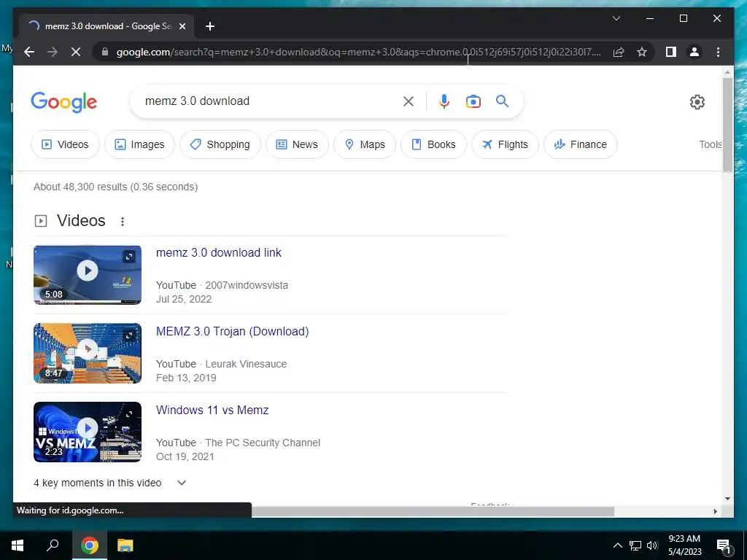Go back to previous page in Chrome

pyautogui.click(x=29, y=52)
